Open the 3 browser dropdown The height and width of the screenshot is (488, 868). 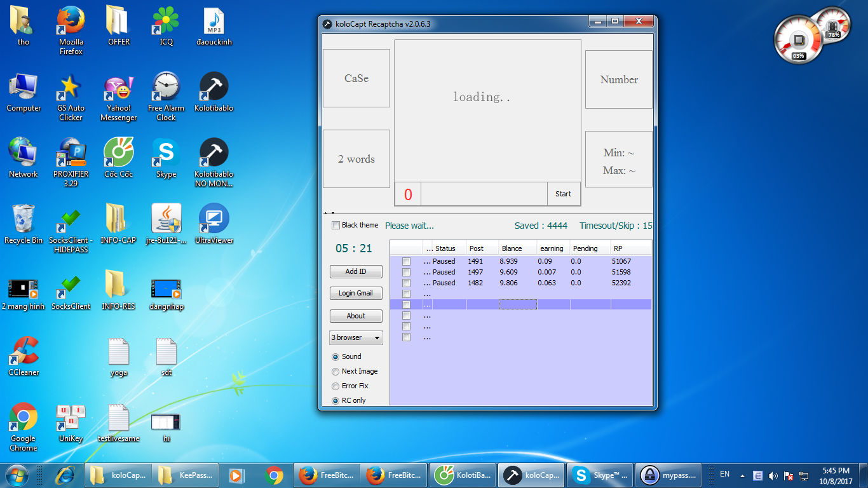click(x=356, y=337)
